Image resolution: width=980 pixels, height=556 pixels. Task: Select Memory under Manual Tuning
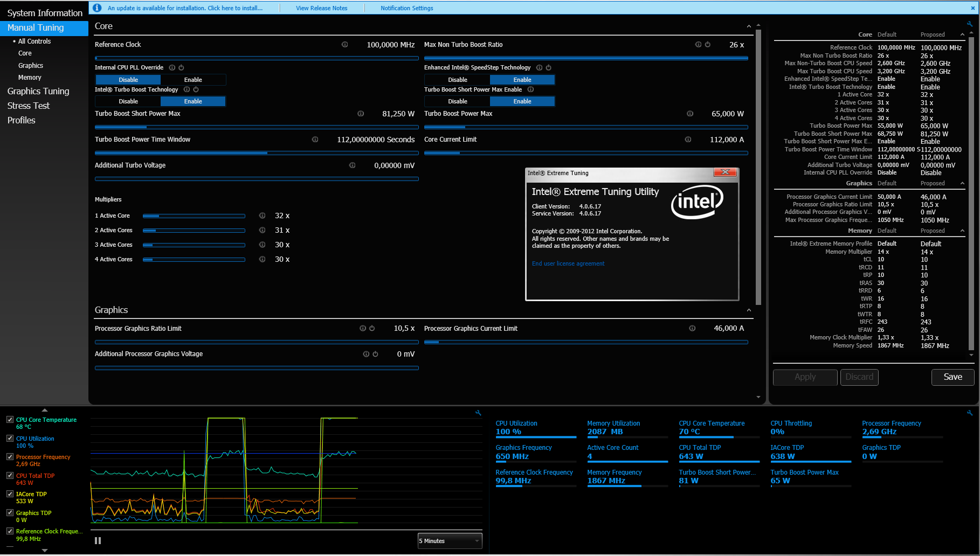click(x=30, y=78)
